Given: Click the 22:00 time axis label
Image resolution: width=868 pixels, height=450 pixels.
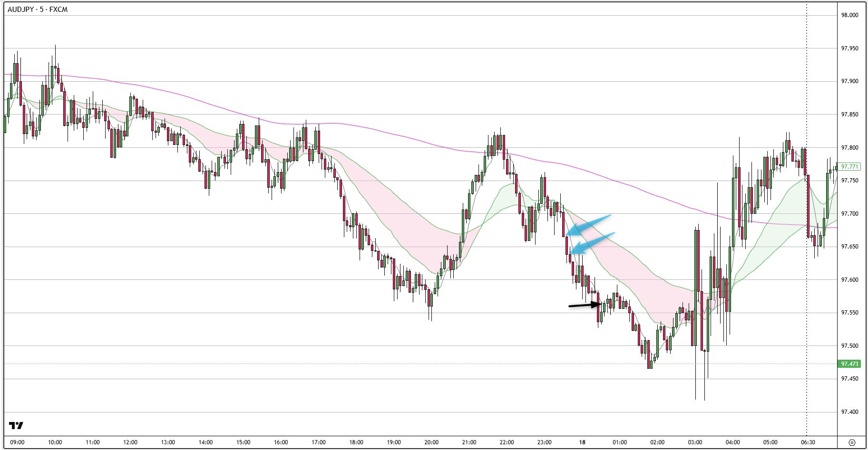Looking at the screenshot, I should click(507, 442).
